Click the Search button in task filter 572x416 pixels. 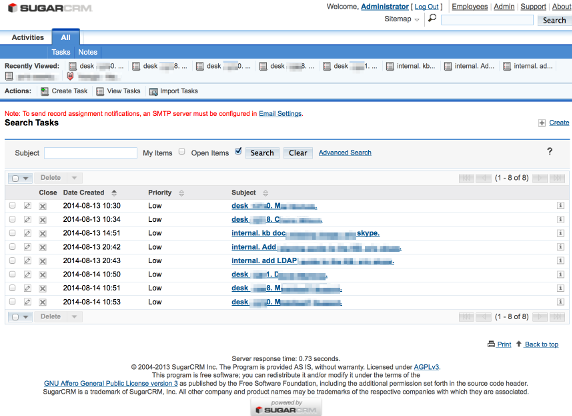pos(262,153)
